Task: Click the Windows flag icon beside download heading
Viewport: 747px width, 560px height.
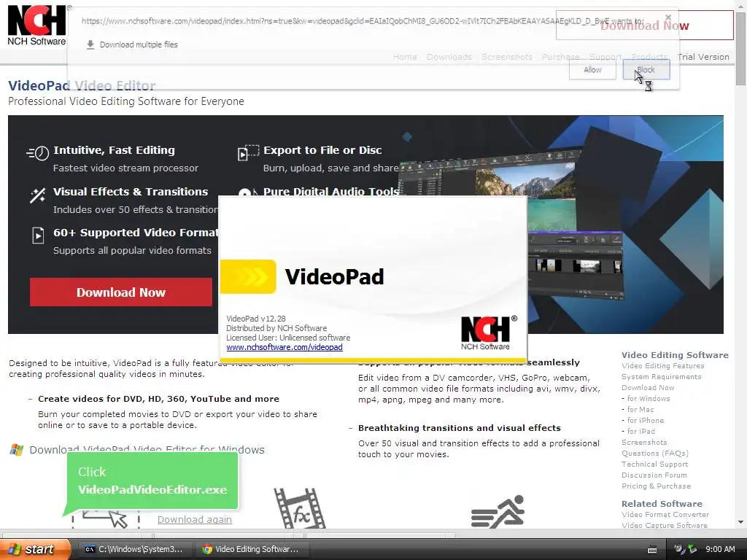Action: pos(17,449)
